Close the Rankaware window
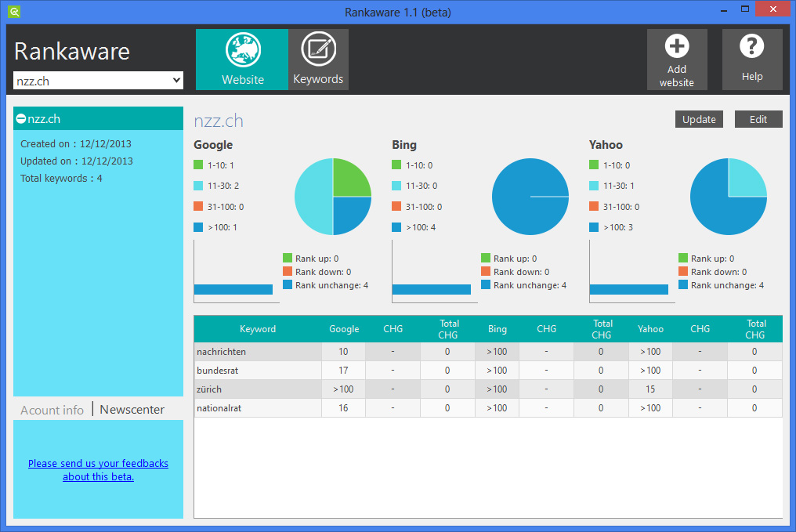Image resolution: width=796 pixels, height=532 pixels. (773, 9)
